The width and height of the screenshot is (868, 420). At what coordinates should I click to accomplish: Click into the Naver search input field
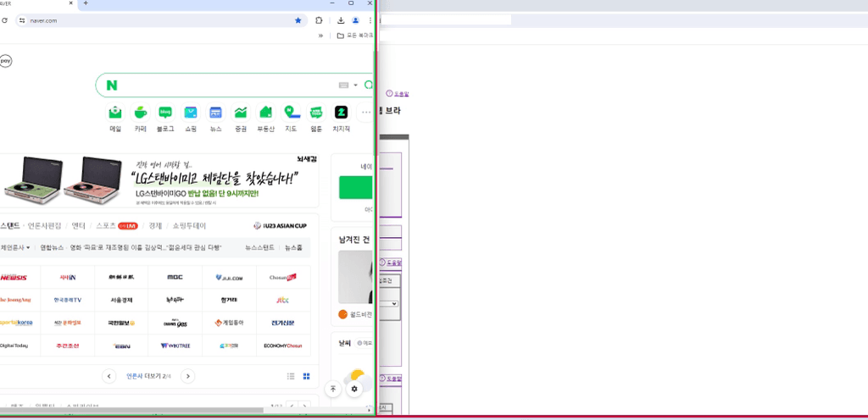click(x=227, y=86)
